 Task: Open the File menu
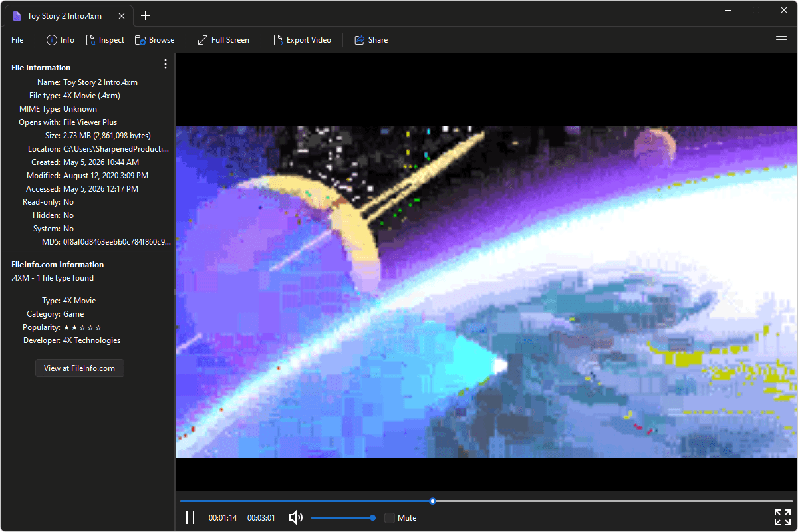tap(17, 40)
